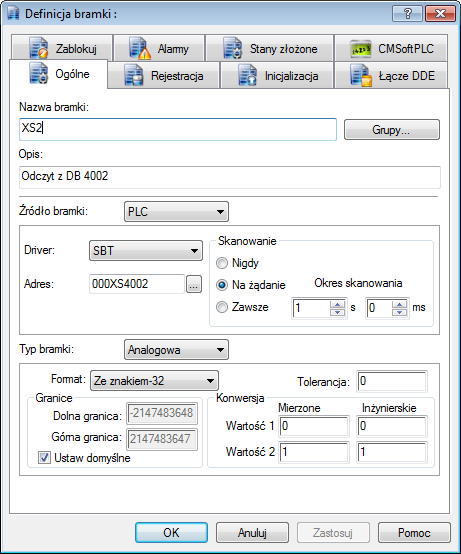Click the Alarmy warning tab icon

coord(140,48)
